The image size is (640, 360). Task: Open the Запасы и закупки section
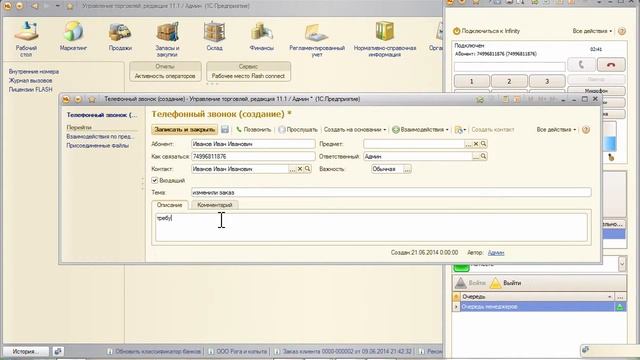click(x=167, y=40)
